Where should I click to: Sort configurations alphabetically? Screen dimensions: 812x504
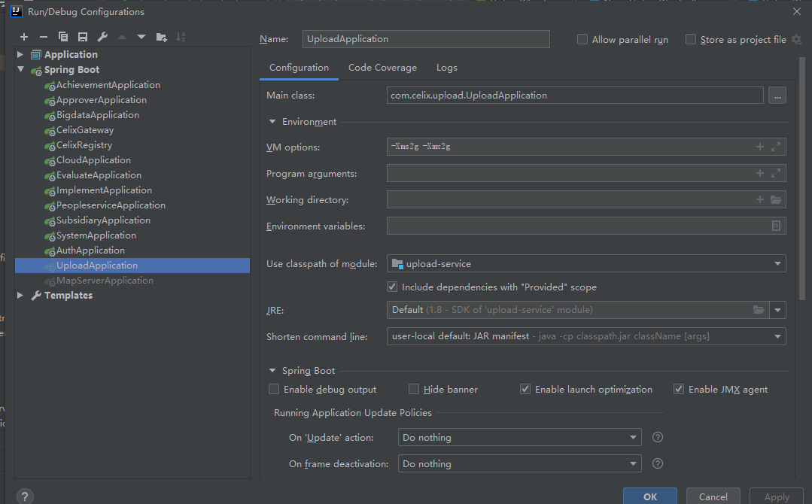(x=181, y=37)
